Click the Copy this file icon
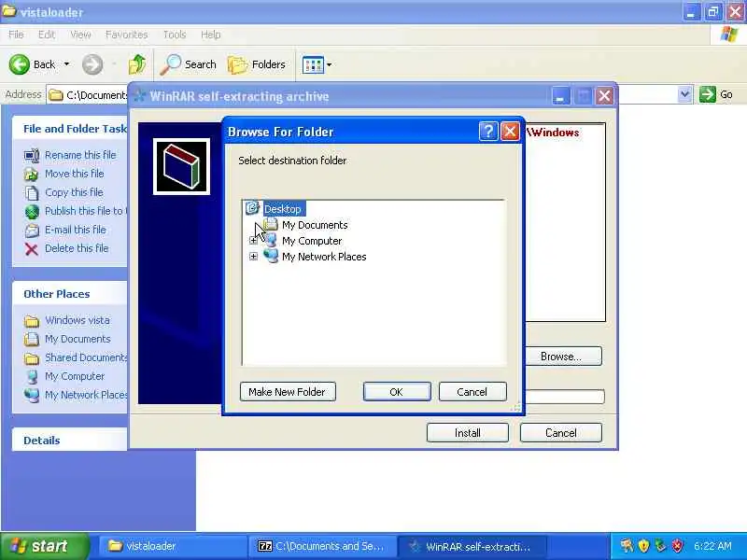Viewport: 747px width, 560px height. click(32, 192)
